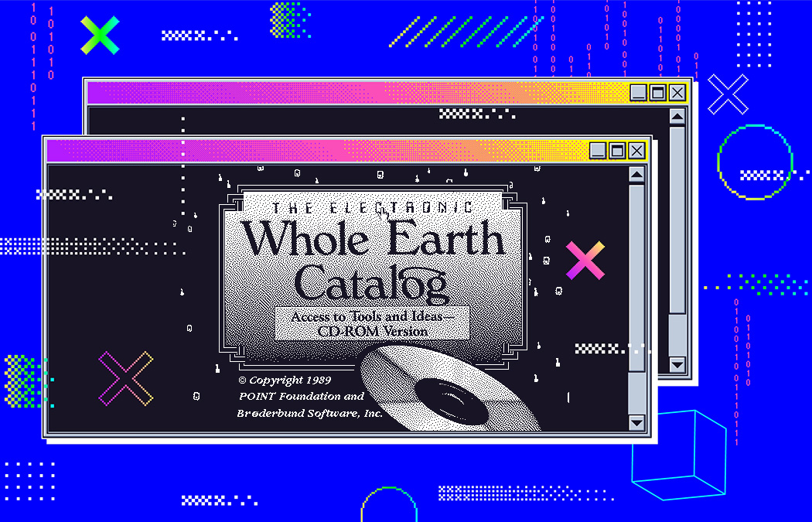Close the back window
The height and width of the screenshot is (522, 812).
(677, 93)
